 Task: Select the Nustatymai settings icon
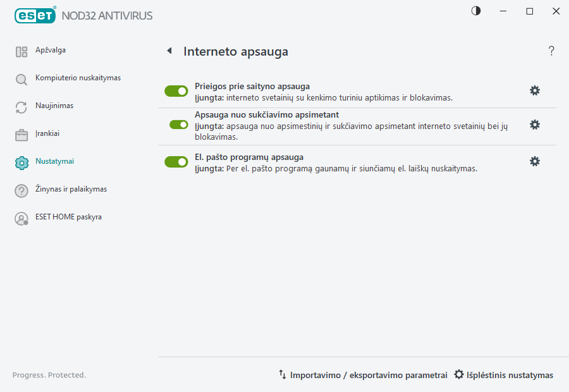point(21,161)
